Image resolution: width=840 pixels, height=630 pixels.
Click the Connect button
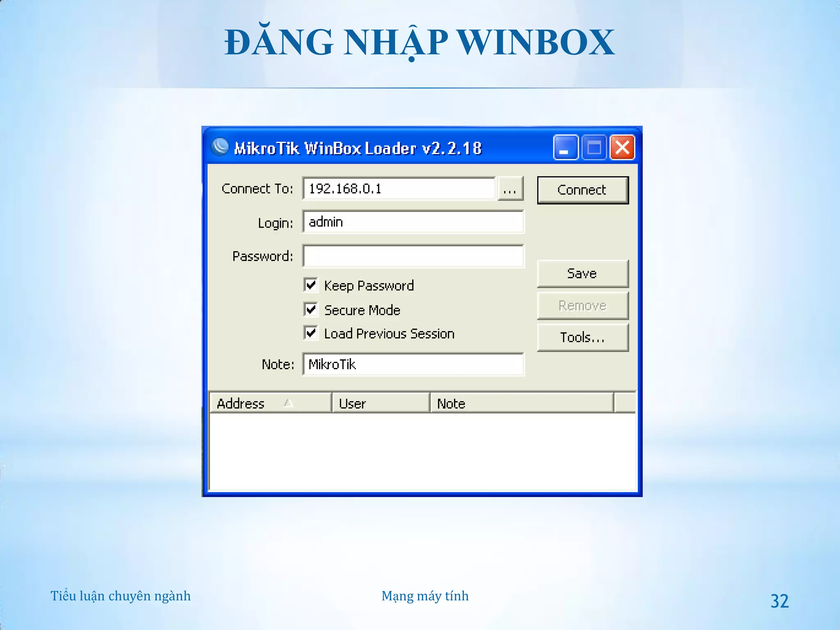tap(583, 190)
